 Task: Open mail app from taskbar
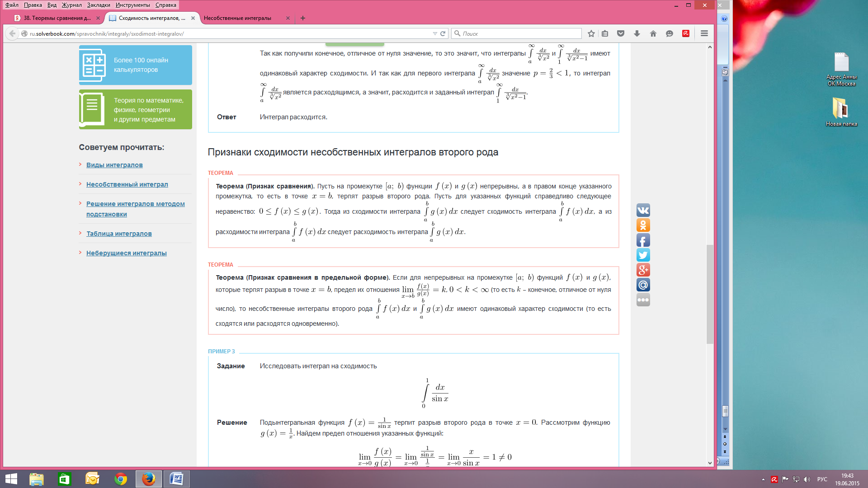coord(93,479)
